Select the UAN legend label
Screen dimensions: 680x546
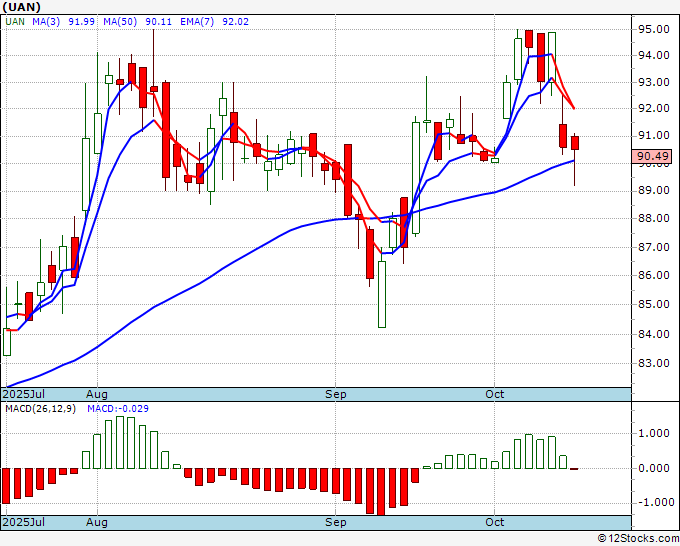[x=15, y=21]
